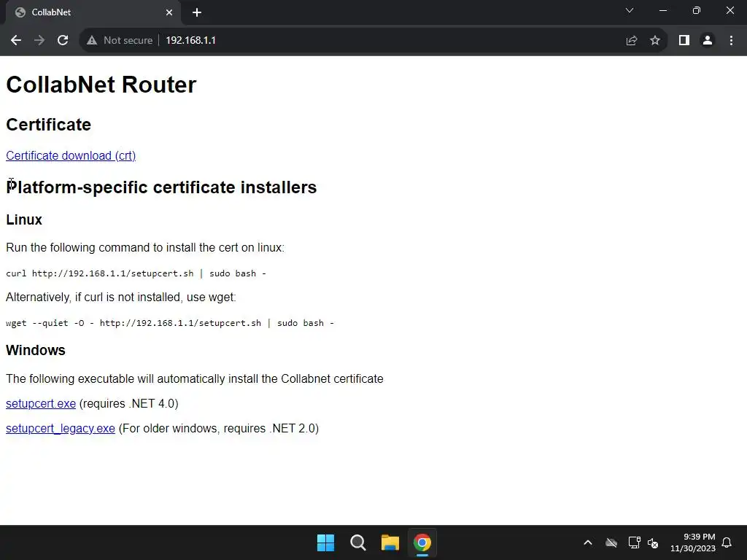
Task: Minimize the Chrome window
Action: [663, 10]
